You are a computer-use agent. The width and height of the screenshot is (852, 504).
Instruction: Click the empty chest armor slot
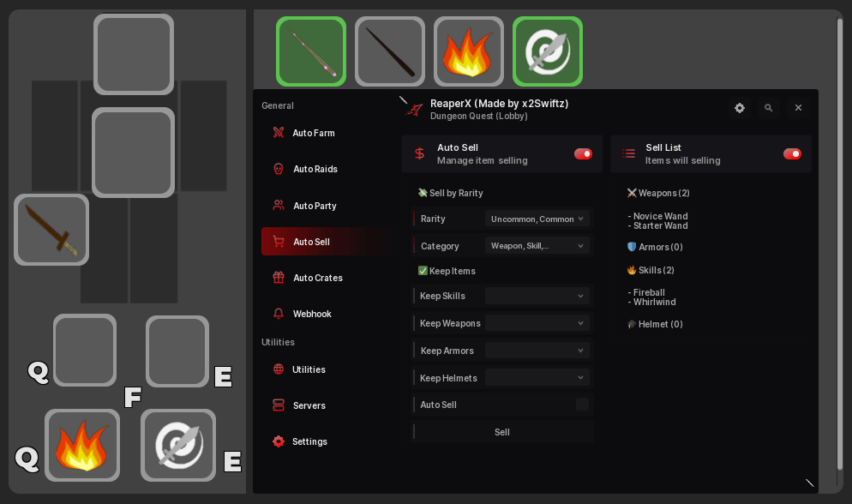tap(133, 153)
